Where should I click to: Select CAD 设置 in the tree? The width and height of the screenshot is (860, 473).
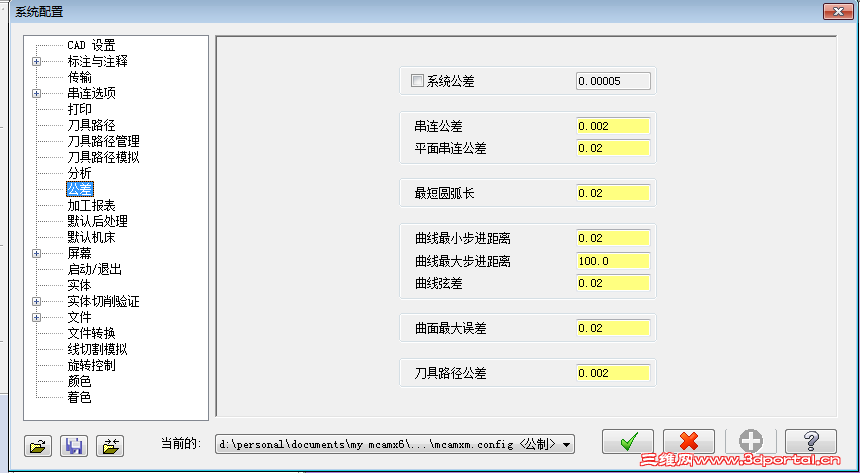(x=91, y=46)
